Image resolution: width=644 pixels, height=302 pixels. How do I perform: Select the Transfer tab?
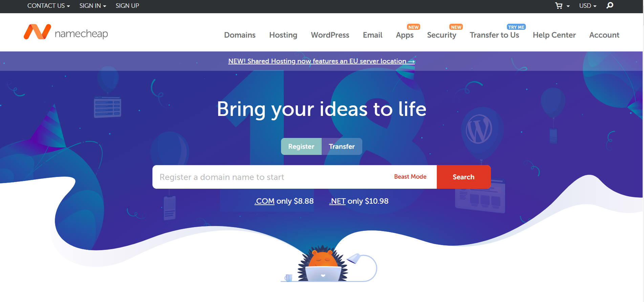pyautogui.click(x=342, y=146)
